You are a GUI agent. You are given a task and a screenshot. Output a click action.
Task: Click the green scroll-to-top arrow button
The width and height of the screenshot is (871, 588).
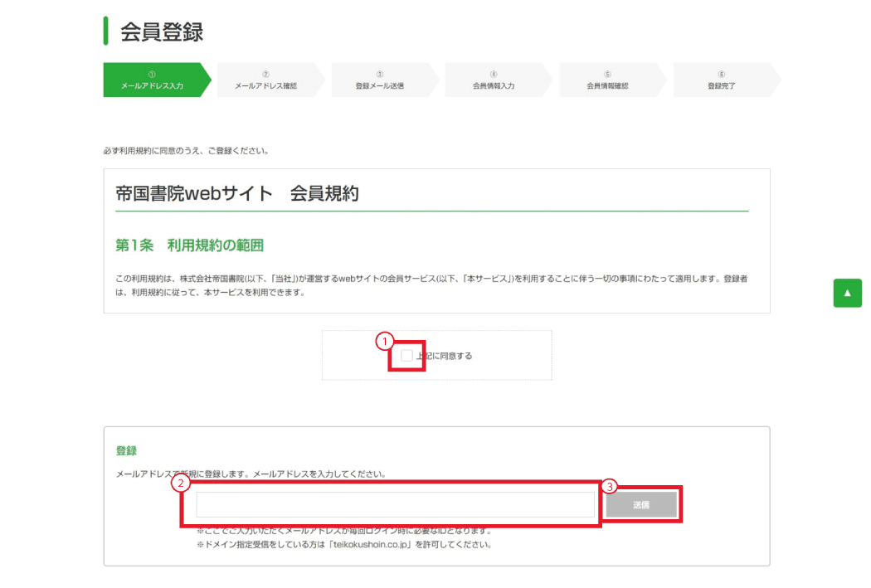(847, 293)
